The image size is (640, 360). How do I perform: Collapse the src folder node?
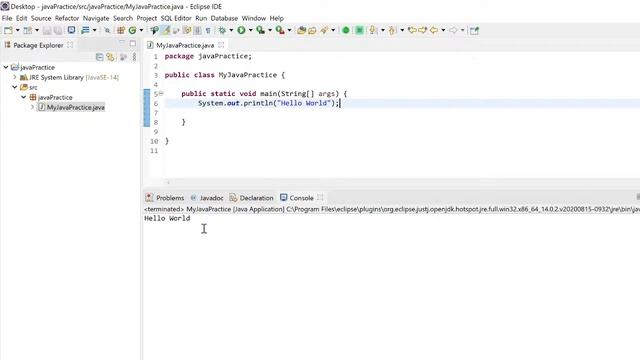(x=15, y=87)
